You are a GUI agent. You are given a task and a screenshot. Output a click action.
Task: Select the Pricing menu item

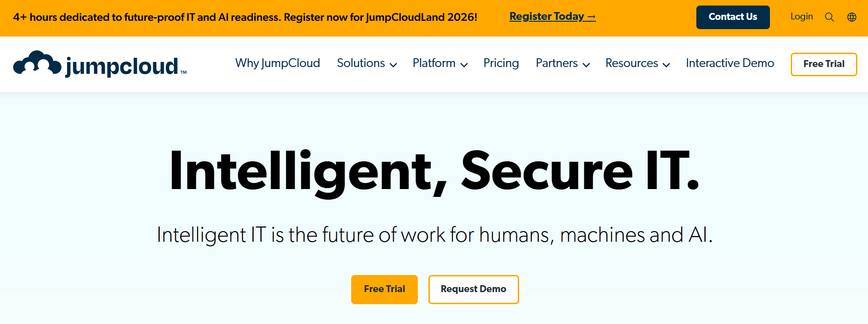[501, 63]
